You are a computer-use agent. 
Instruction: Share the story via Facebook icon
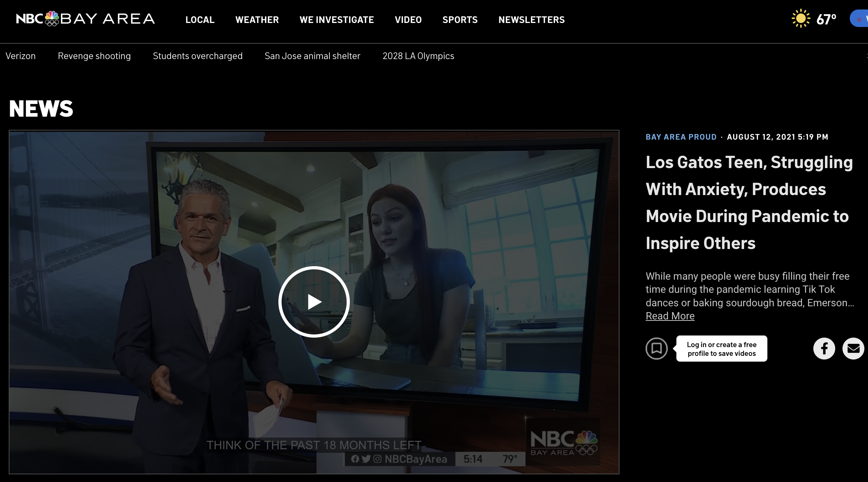click(x=824, y=349)
